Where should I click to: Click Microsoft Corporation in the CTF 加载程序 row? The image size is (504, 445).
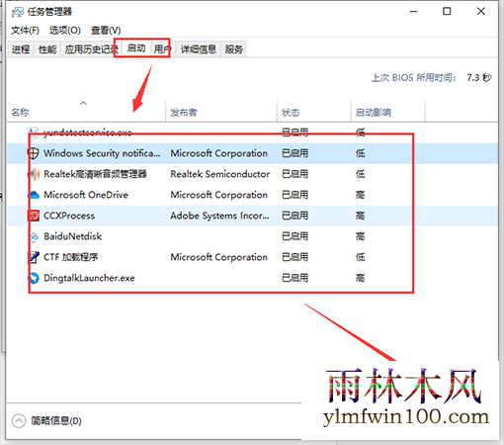pyautogui.click(x=218, y=257)
